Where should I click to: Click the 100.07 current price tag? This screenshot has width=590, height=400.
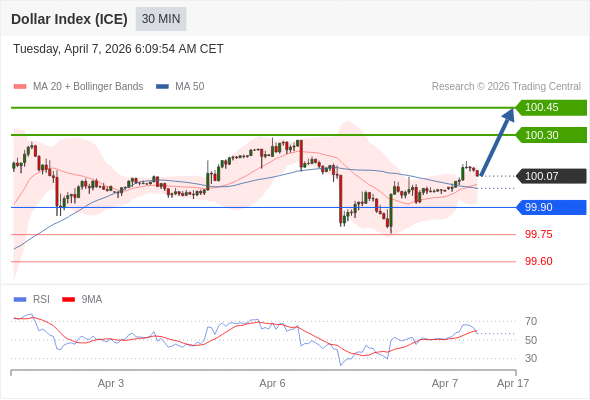[551, 176]
